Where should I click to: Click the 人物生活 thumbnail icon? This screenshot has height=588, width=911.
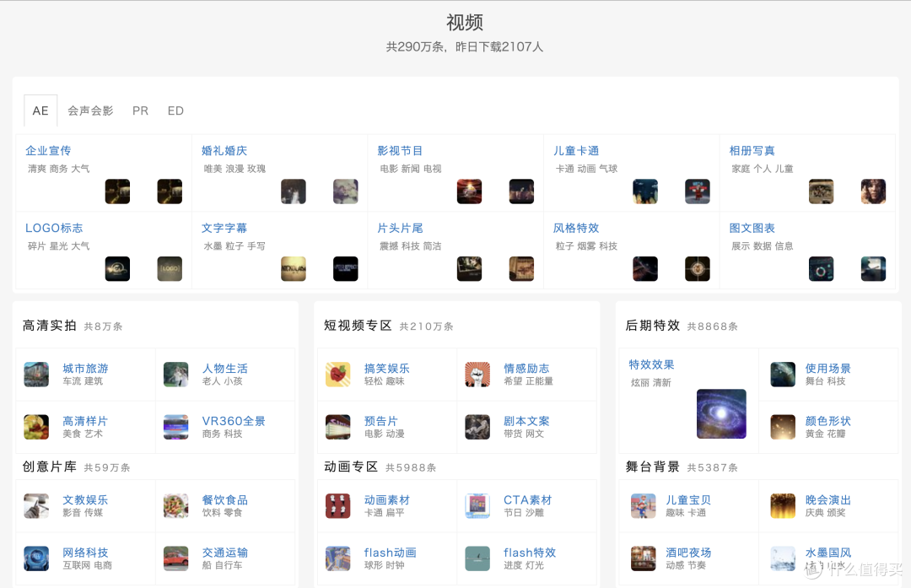click(x=175, y=375)
